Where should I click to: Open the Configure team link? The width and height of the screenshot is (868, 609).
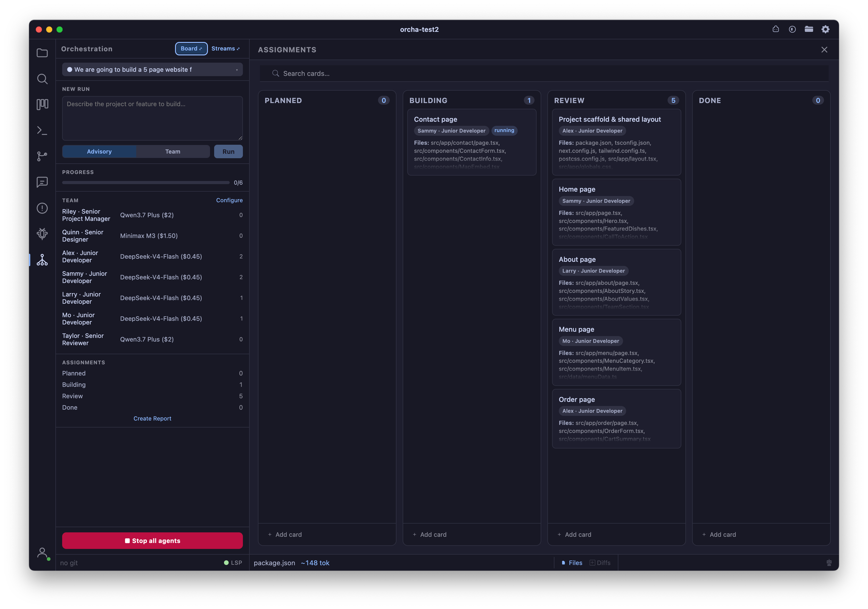(x=229, y=200)
